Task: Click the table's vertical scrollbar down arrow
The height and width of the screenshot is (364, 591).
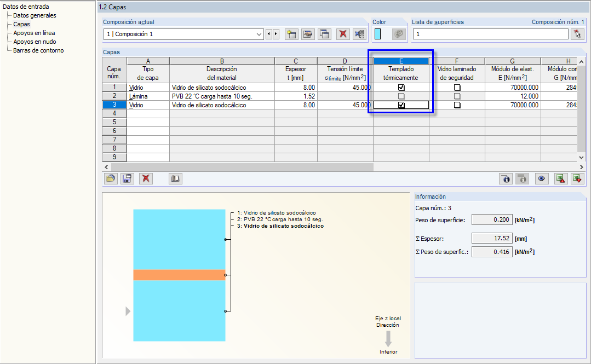Action: [581, 158]
